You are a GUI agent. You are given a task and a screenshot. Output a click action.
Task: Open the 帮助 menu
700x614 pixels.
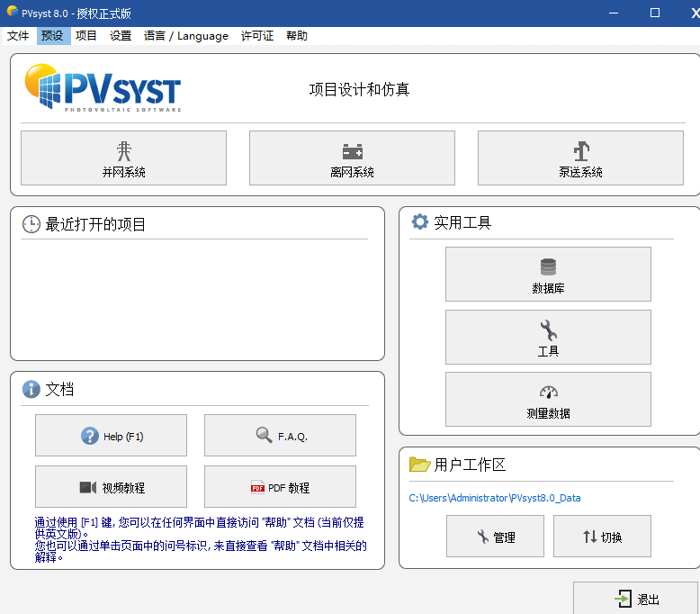click(x=296, y=36)
